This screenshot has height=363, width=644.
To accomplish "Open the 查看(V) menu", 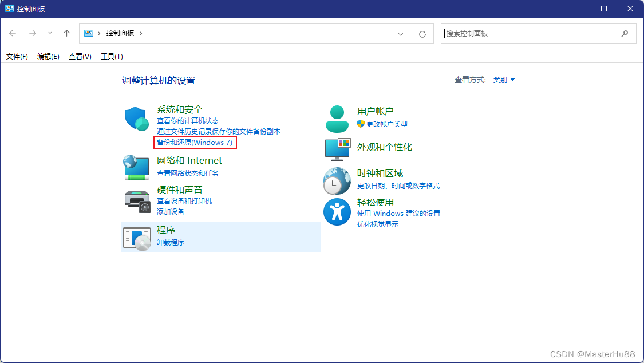I will pos(80,56).
